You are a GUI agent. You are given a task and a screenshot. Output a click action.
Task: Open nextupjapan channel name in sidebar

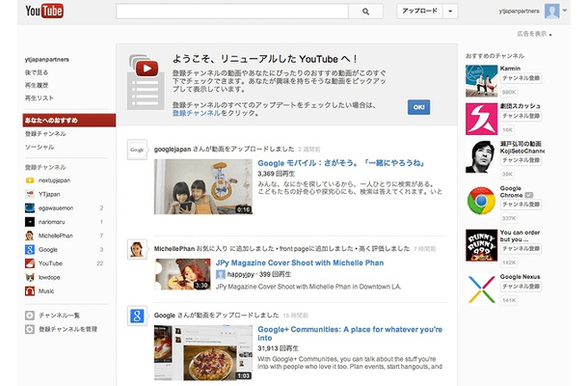point(54,180)
